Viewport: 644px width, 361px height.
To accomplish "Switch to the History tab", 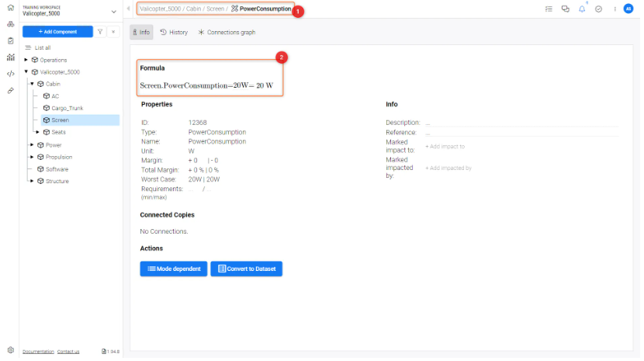I will point(175,33).
